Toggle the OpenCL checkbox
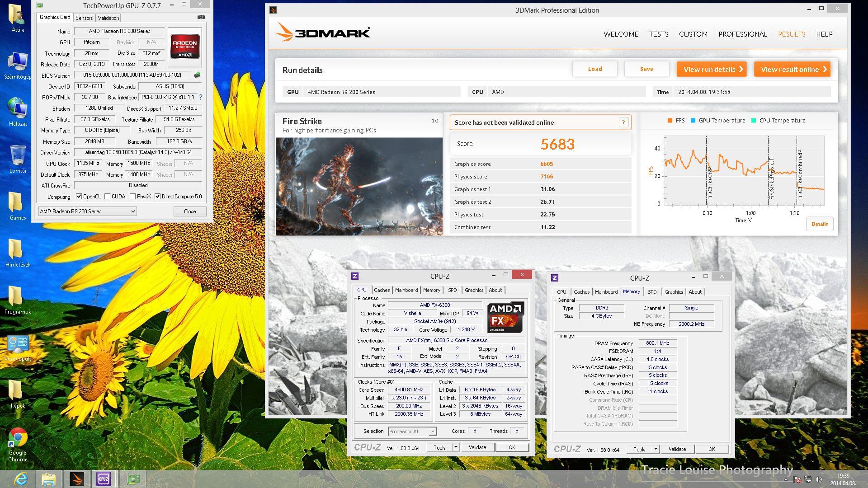 point(79,197)
